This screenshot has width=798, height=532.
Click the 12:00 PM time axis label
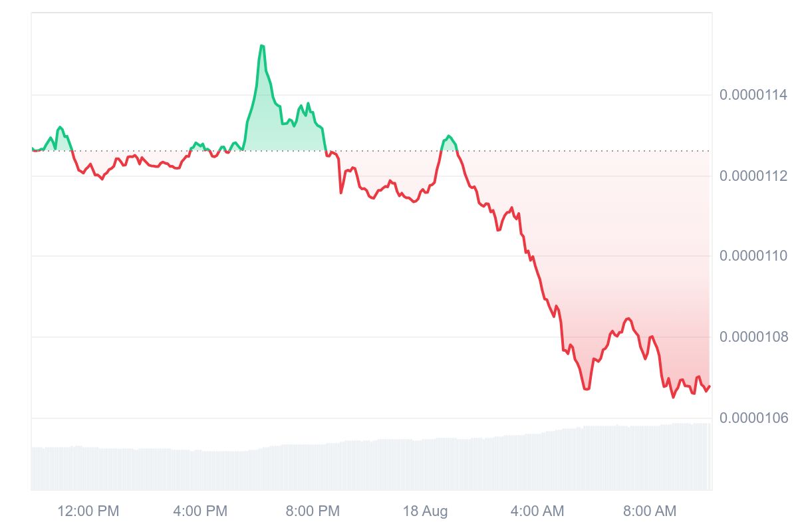pyautogui.click(x=88, y=511)
